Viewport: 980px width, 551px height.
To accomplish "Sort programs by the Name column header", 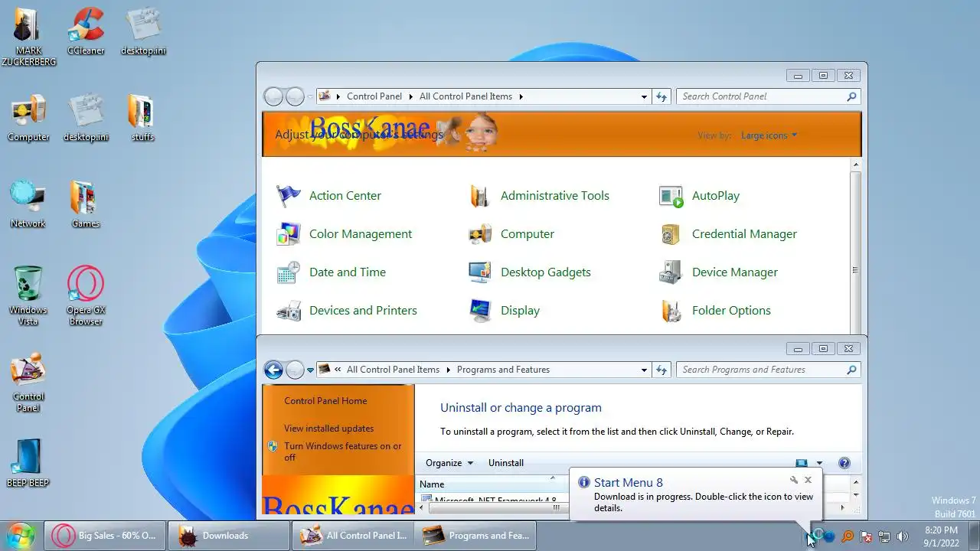I will 493,484.
